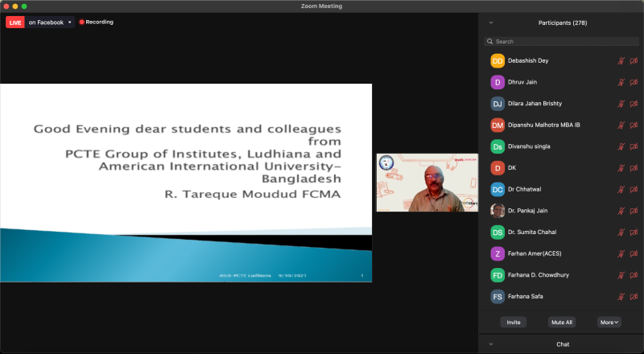Click the participant Search field

561,41
